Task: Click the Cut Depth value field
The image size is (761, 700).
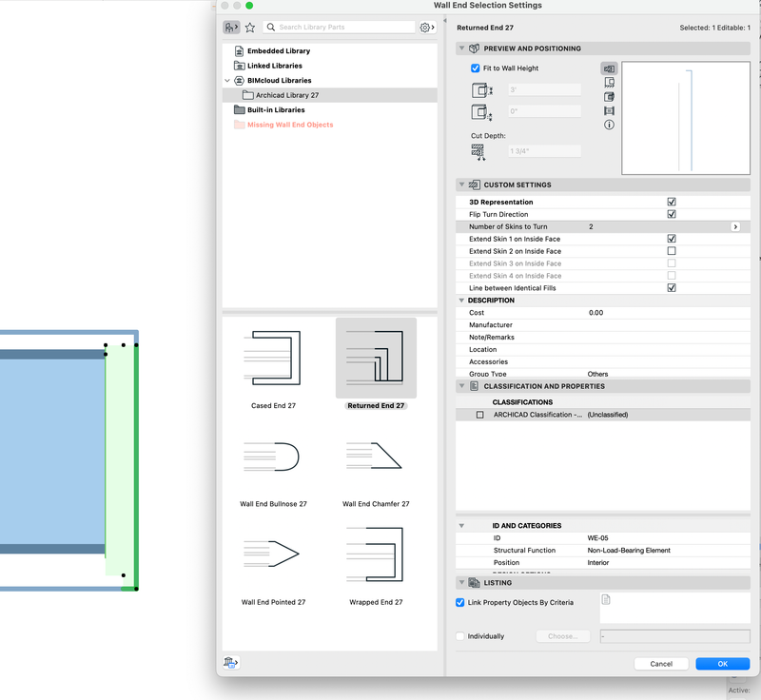Action: click(544, 151)
